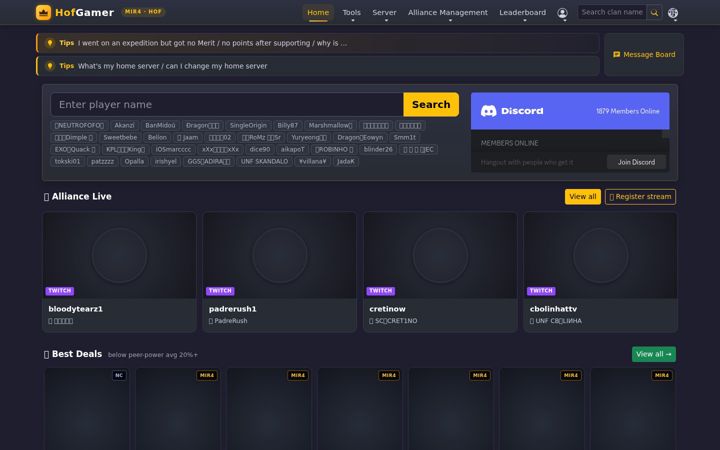
Task: Click the TWITCH badge on cretinow stream
Action: tap(381, 291)
